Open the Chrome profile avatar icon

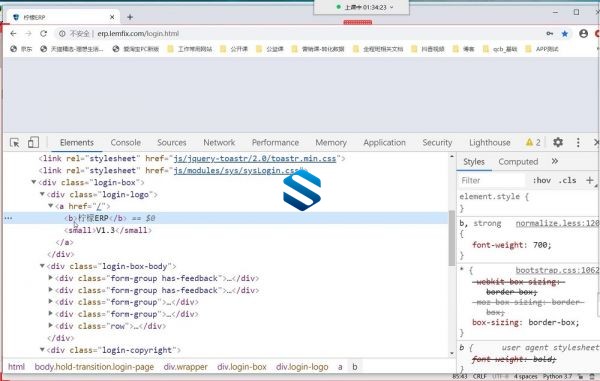583,34
